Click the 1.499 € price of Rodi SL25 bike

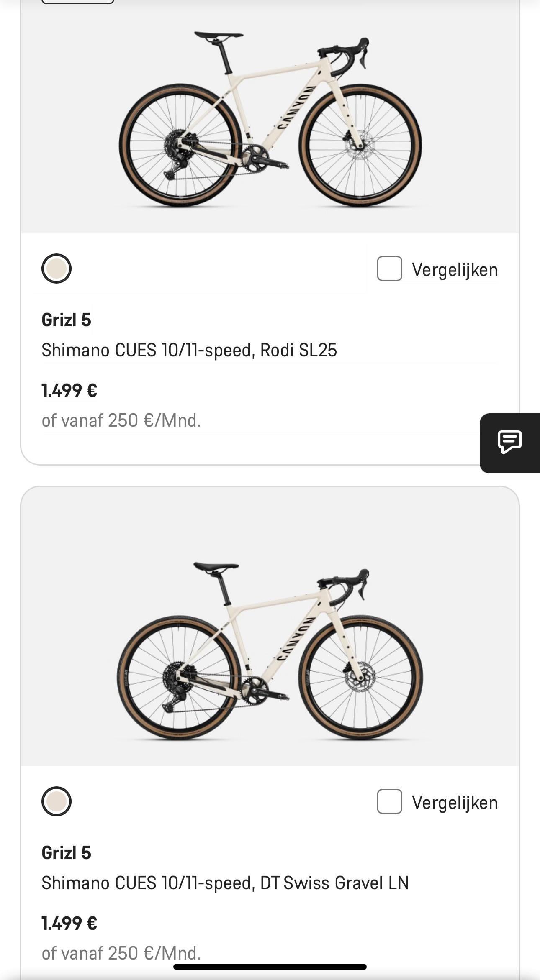pos(69,391)
